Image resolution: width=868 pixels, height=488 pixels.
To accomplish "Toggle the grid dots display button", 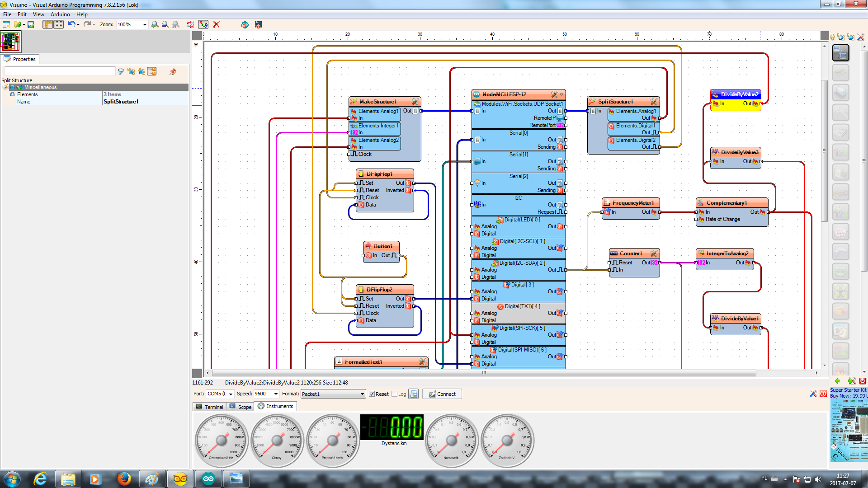I will [x=59, y=24].
